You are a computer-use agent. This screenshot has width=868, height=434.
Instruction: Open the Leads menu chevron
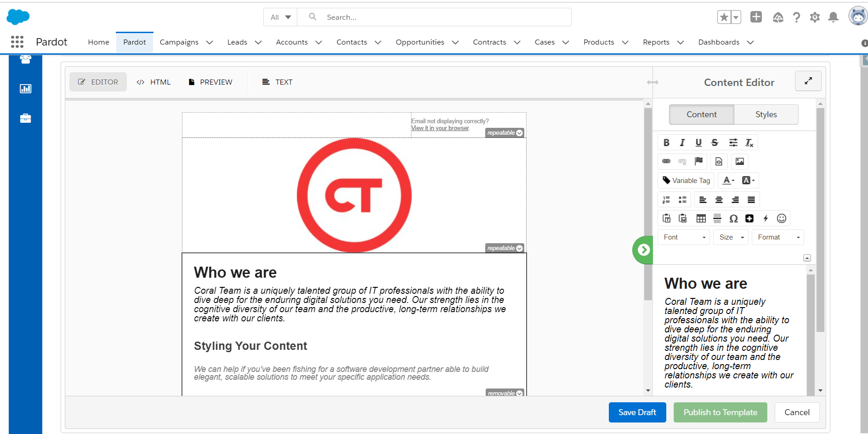coord(258,42)
